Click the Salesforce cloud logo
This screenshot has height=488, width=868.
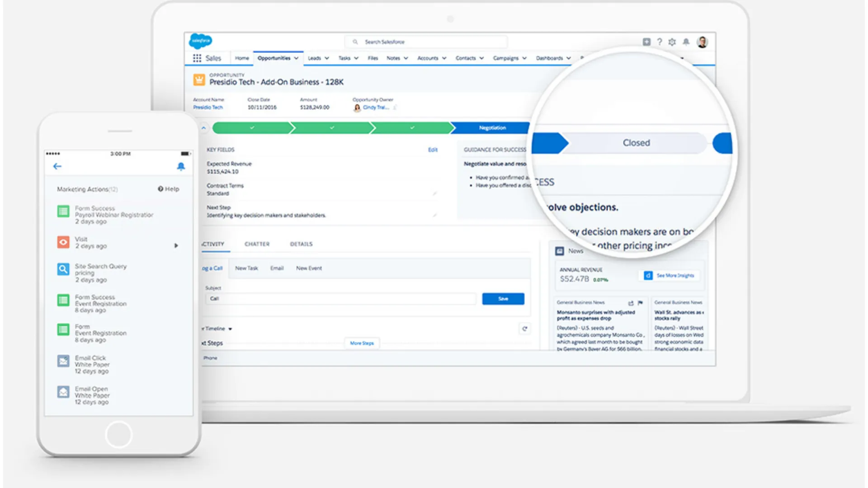coord(200,41)
